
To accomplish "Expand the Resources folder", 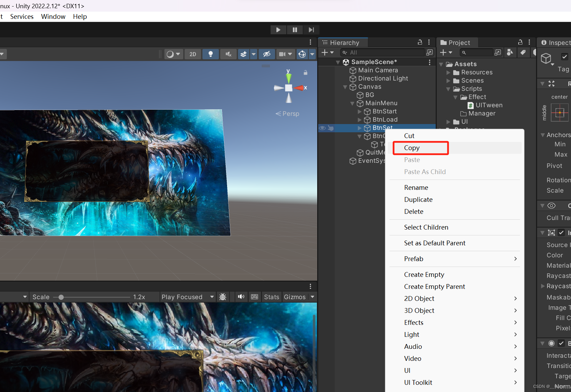I will pyautogui.click(x=448, y=73).
